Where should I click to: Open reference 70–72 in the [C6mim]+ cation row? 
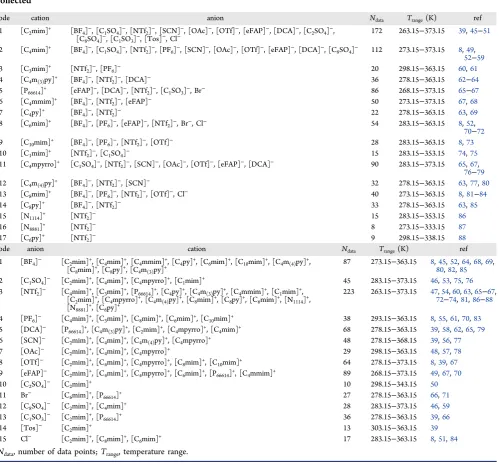474,131
